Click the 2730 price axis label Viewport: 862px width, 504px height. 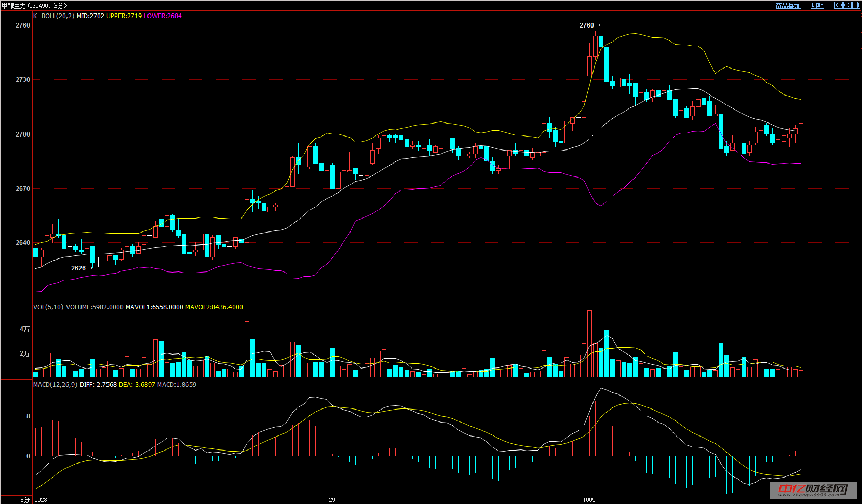[x=23, y=80]
